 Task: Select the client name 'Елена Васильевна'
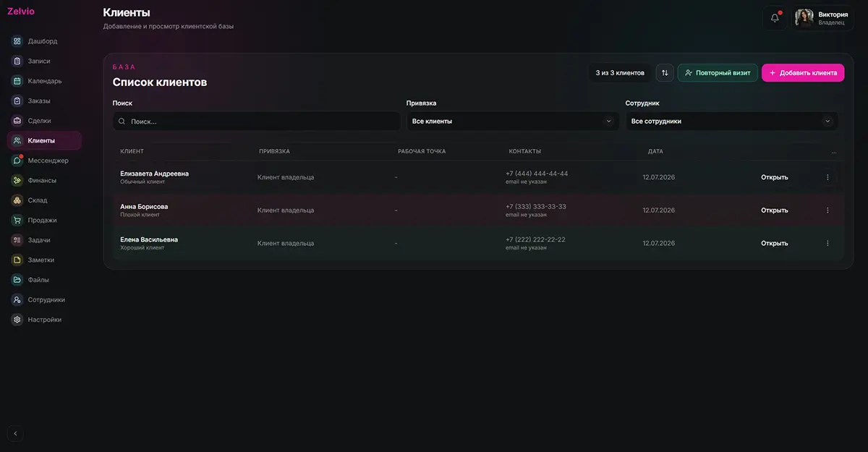click(149, 239)
